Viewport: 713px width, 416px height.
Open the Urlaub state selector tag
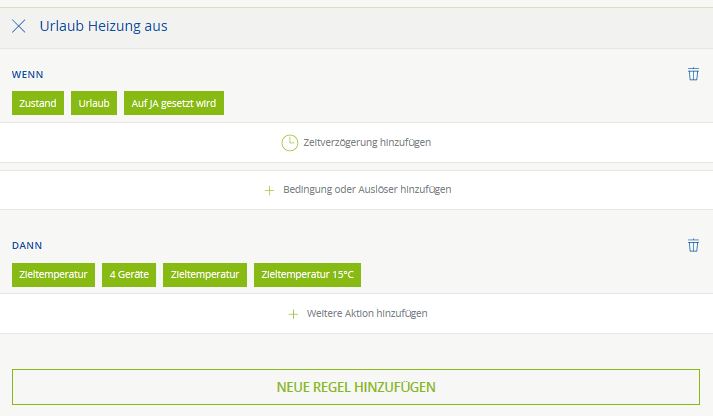coord(94,104)
